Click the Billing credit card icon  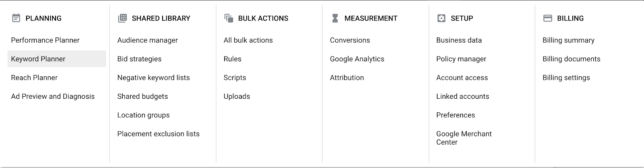point(547,18)
